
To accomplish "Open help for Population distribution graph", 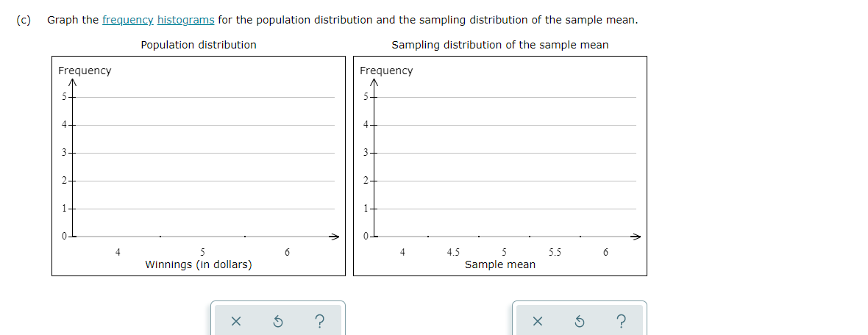I will point(319,320).
